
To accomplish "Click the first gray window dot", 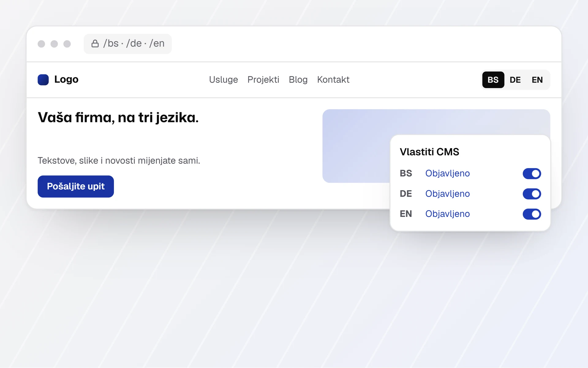I will (x=41, y=44).
